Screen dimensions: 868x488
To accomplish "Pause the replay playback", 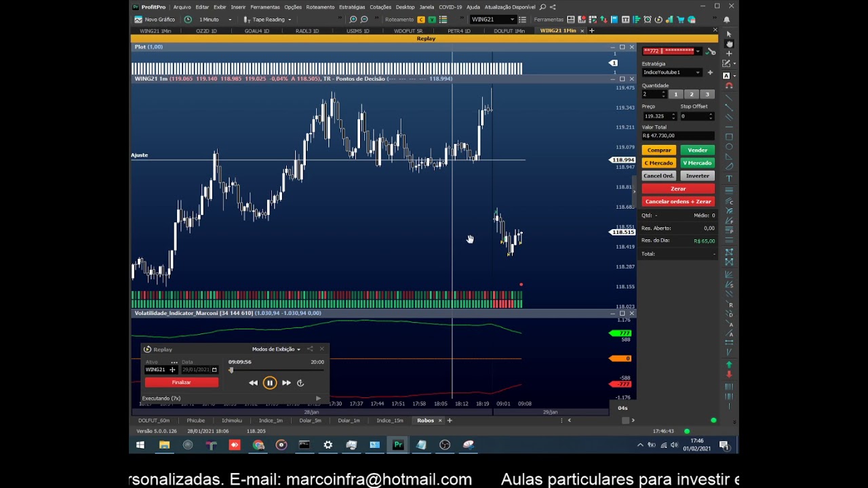I will tap(270, 383).
